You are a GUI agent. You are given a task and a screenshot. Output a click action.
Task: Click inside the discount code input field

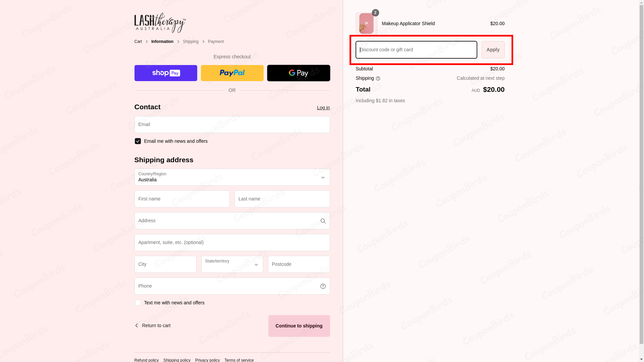pyautogui.click(x=416, y=50)
